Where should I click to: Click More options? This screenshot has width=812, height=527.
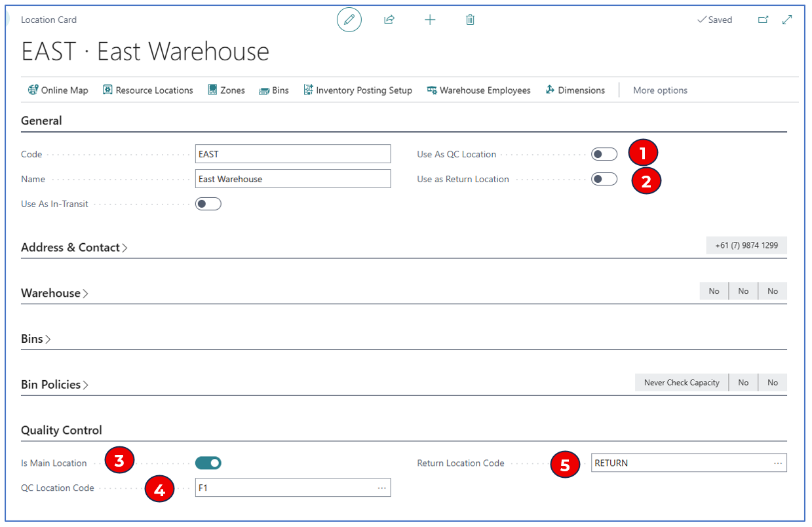pyautogui.click(x=660, y=90)
